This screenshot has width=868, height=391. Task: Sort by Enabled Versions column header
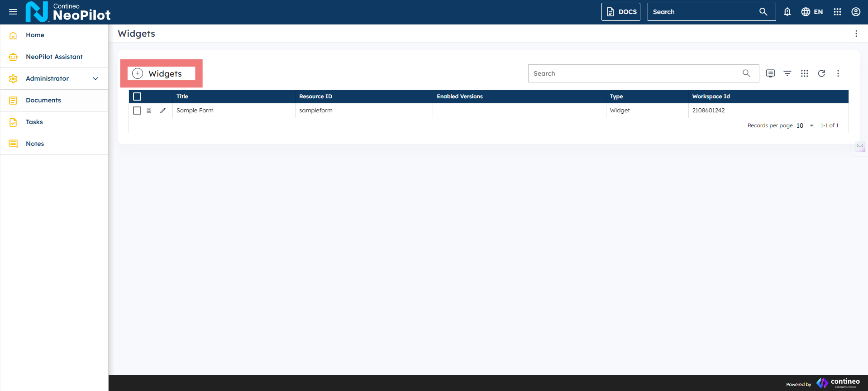point(460,97)
